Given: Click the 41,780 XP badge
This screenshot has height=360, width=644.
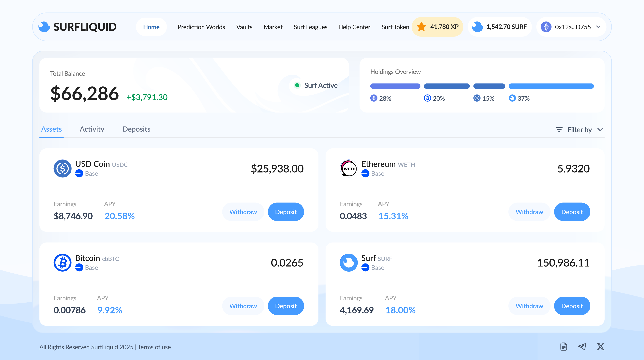Looking at the screenshot, I should (437, 27).
